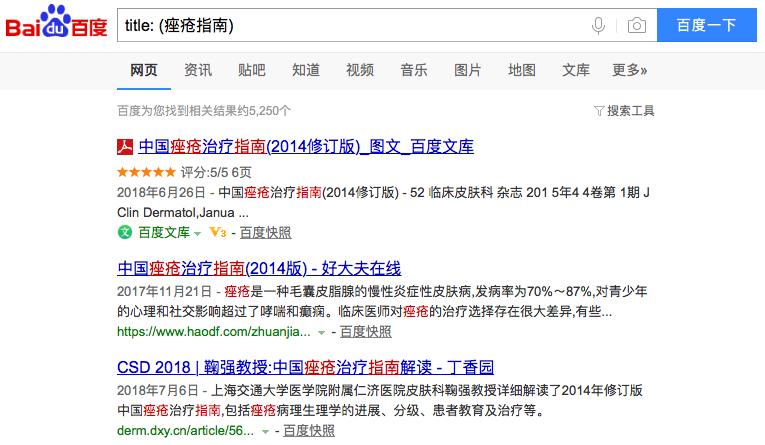The height and width of the screenshot is (445, 765).
Task: Expand dropdown arrow beside haodf.com URL
Action: 322,333
